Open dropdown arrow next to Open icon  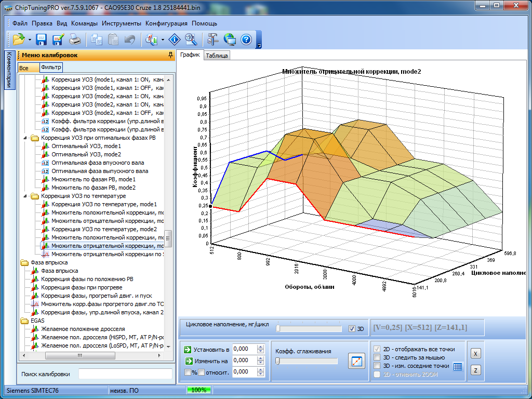[x=30, y=39]
